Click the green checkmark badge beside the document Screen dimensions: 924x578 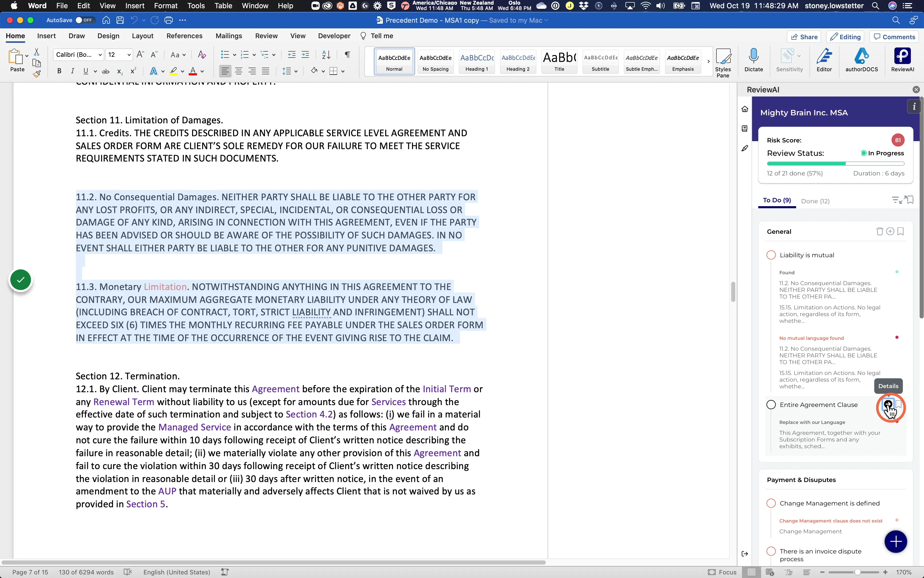point(21,280)
